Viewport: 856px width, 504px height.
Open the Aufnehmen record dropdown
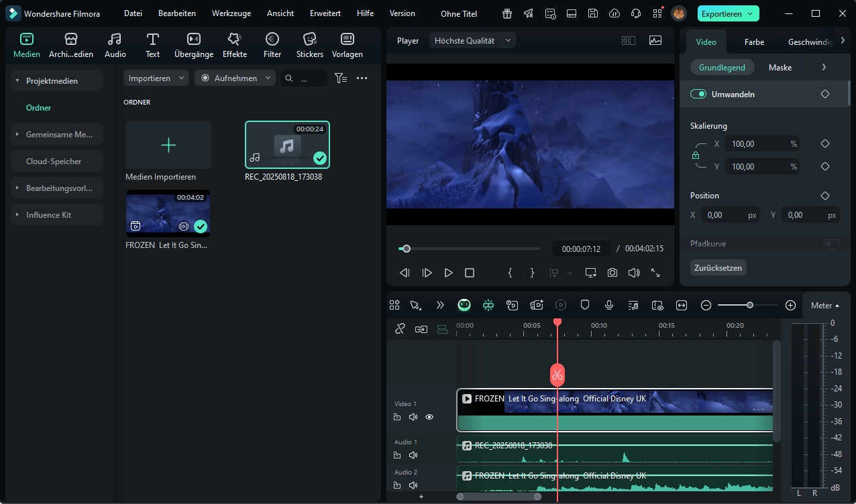point(235,78)
